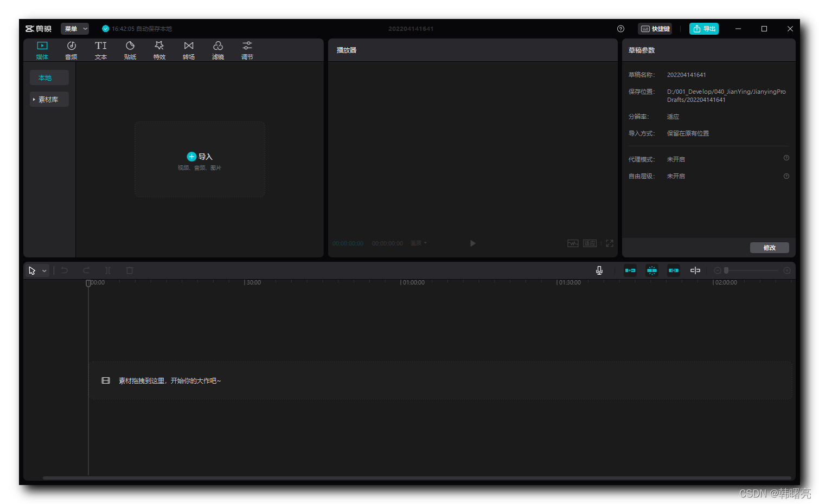Select the pointer selection tool
Screen dimensions: 819x504
(32, 270)
